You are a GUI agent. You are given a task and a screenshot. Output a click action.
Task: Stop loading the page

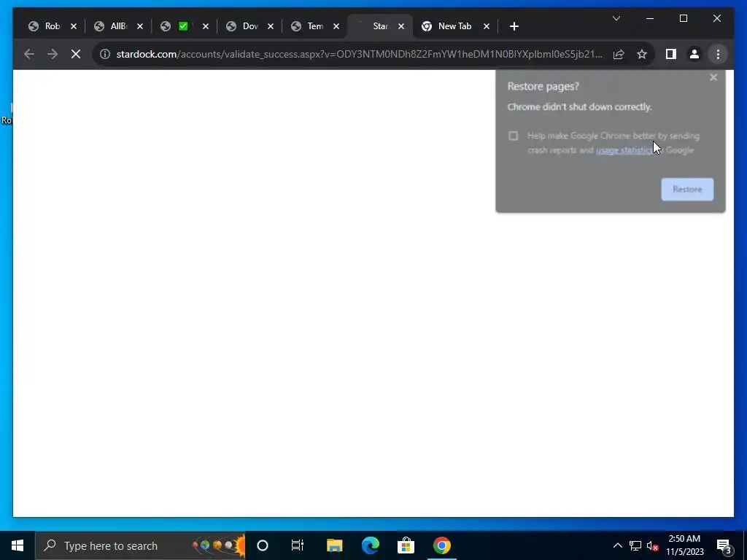[76, 54]
